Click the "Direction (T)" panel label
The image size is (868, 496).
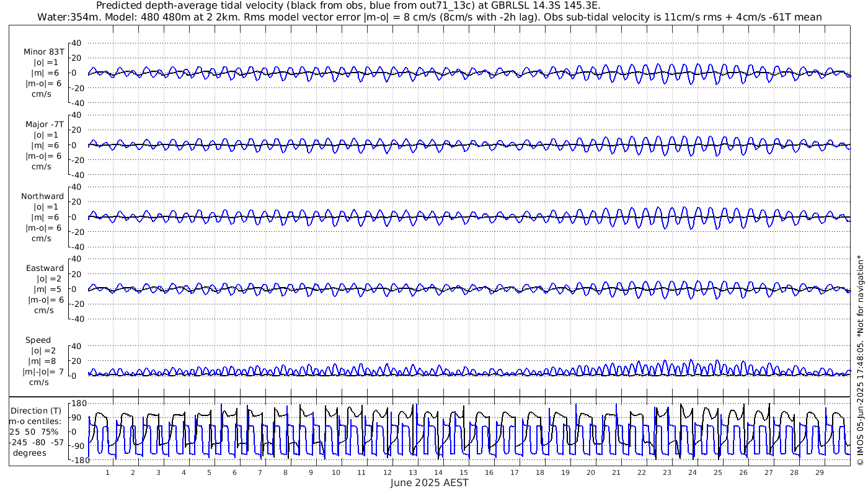36,410
